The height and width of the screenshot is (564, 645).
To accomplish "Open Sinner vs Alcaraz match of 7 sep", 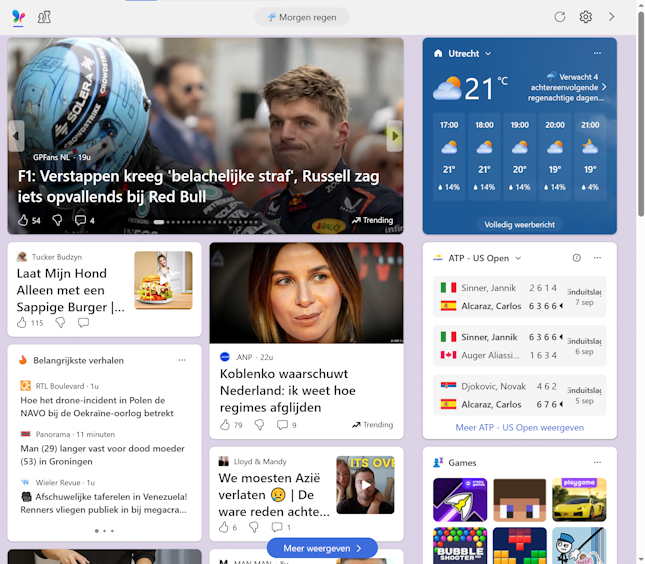I will click(520, 297).
